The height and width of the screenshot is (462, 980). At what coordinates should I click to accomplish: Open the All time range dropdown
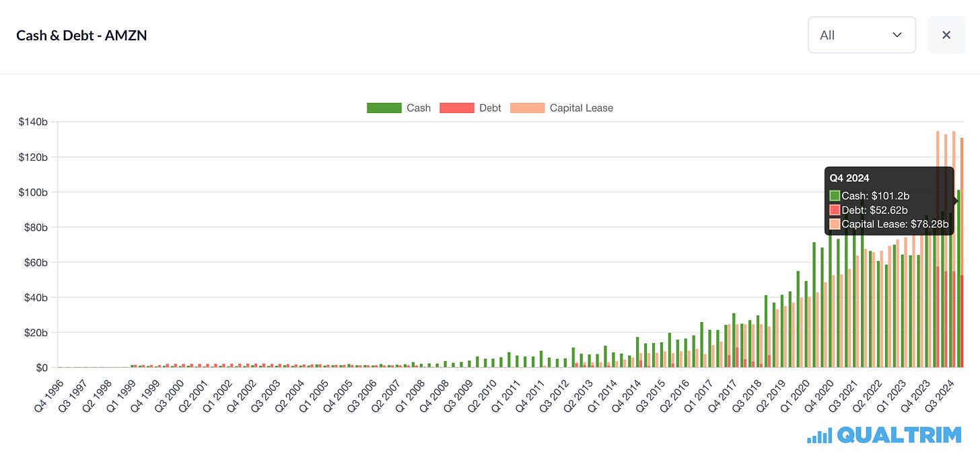pos(862,35)
